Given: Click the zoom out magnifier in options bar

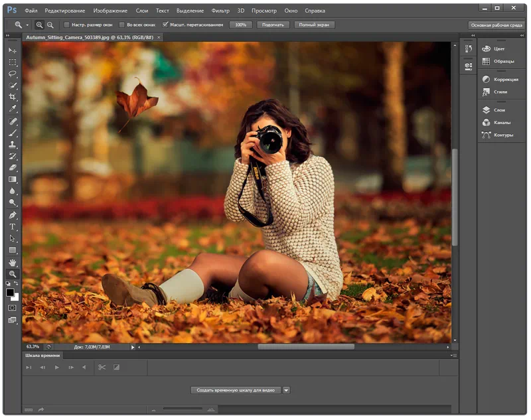Looking at the screenshot, I should [x=50, y=25].
